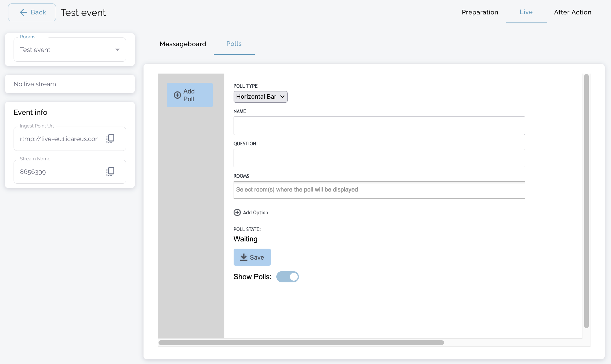
Task: Select the Live tab
Action: click(x=526, y=12)
